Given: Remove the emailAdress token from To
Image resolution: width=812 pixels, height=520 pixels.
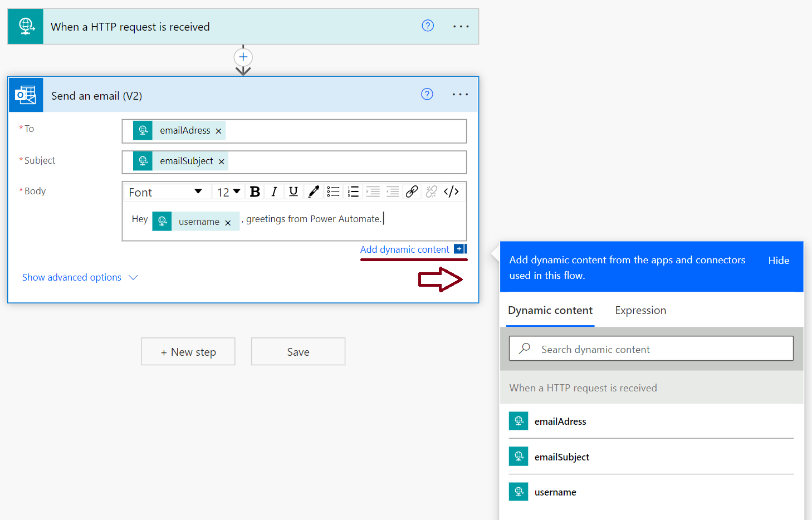Looking at the screenshot, I should click(x=218, y=131).
